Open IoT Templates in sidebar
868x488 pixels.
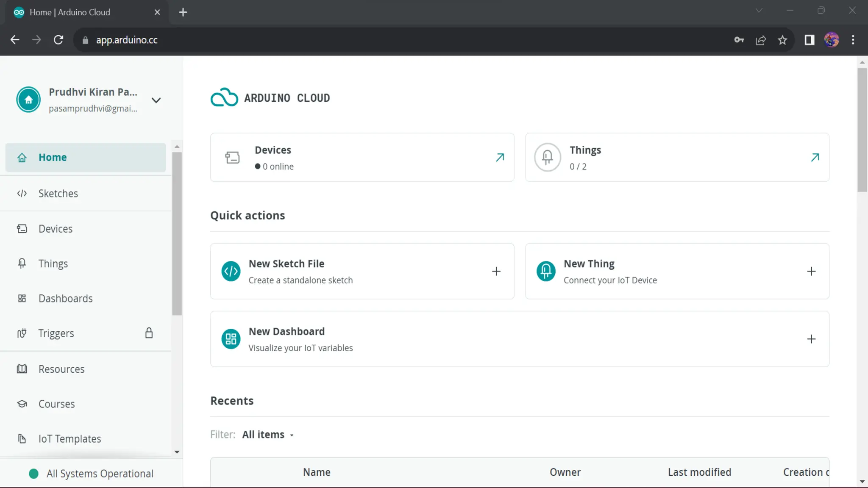pos(70,439)
